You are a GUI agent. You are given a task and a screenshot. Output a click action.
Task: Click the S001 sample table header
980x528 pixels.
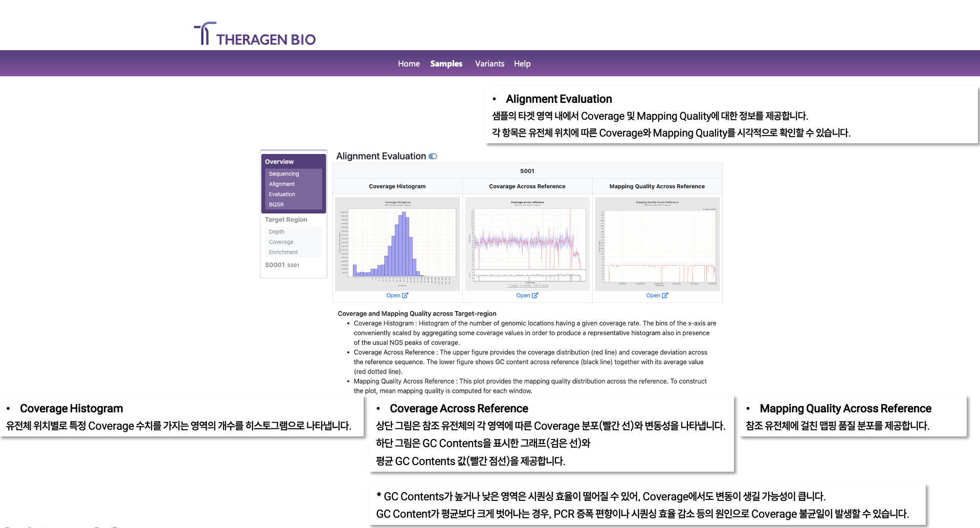pos(527,171)
